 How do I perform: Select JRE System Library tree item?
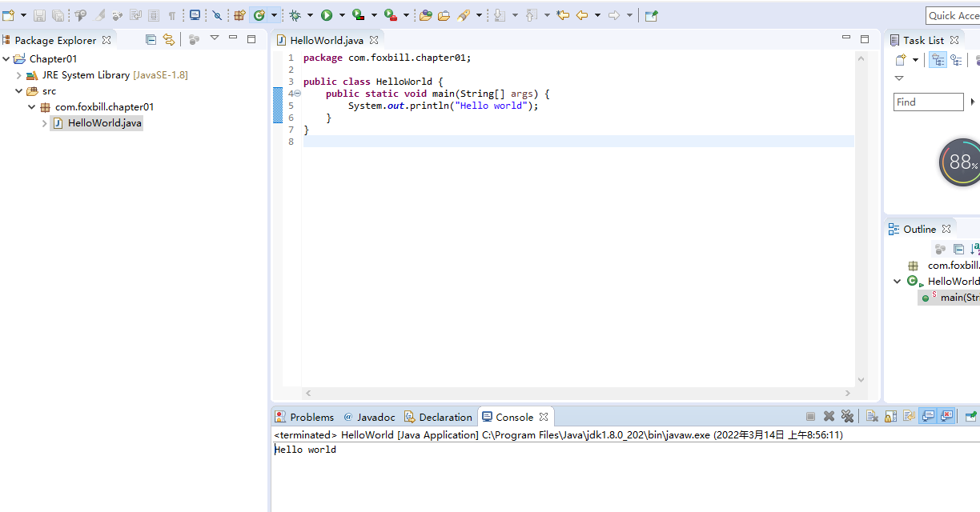pyautogui.click(x=107, y=75)
